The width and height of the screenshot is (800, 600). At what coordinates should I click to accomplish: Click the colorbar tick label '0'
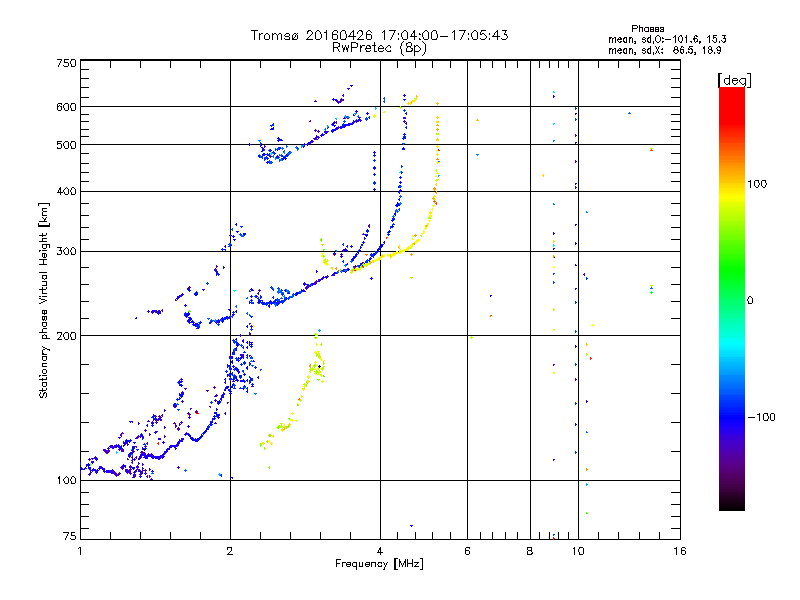(x=750, y=301)
